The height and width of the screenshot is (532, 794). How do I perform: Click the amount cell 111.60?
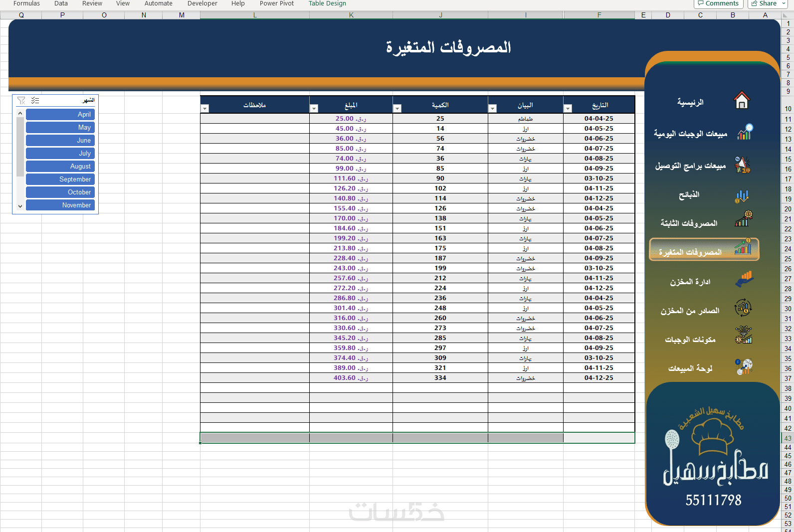[x=351, y=178]
